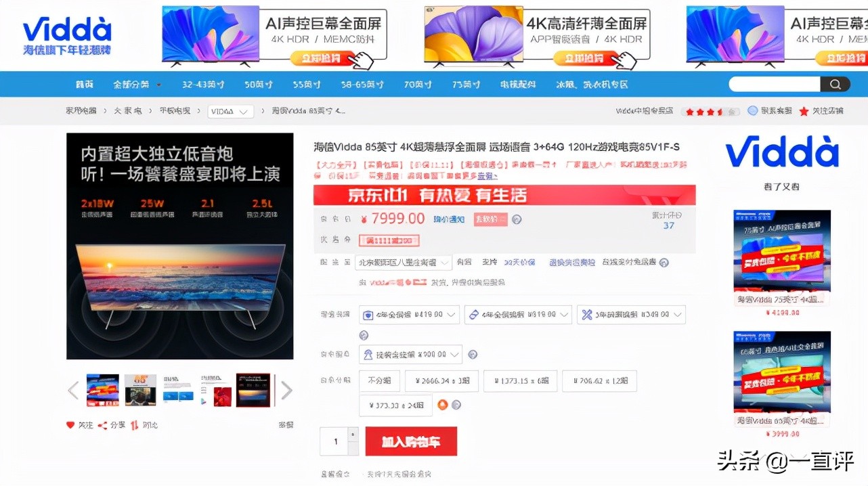Click the 关注 heart icon below product image
868x486 pixels.
coord(70,425)
